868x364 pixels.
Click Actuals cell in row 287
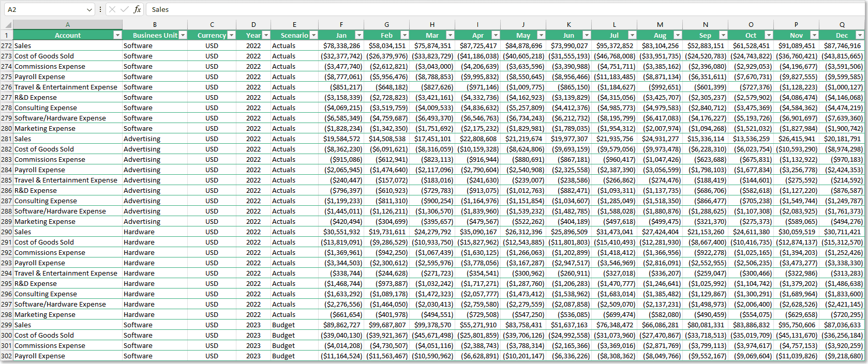click(x=294, y=201)
